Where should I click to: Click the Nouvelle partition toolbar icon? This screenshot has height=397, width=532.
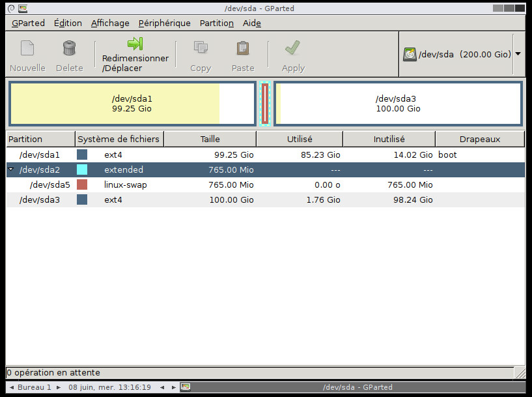pyautogui.click(x=27, y=48)
